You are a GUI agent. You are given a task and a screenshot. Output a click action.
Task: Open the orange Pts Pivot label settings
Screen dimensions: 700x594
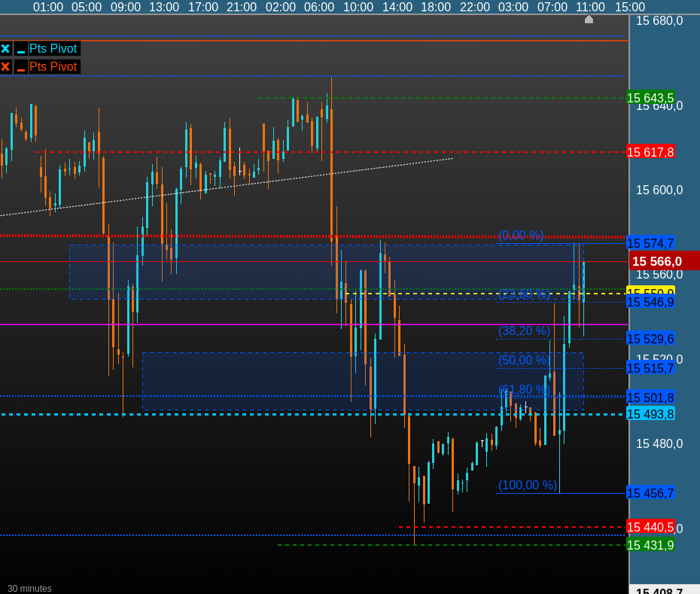click(53, 67)
